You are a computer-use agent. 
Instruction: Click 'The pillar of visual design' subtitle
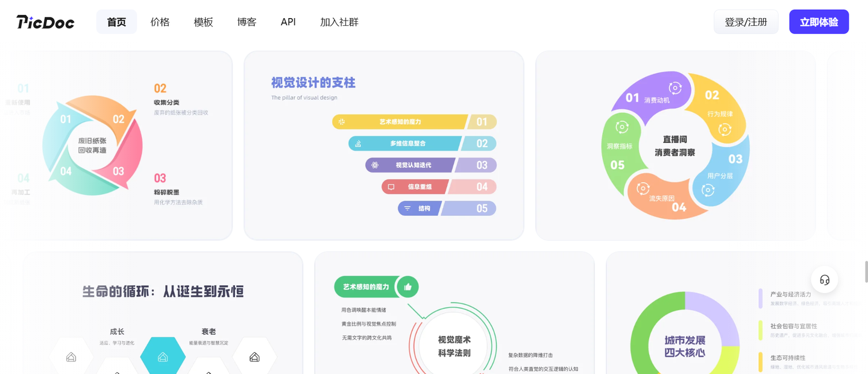pyautogui.click(x=304, y=98)
